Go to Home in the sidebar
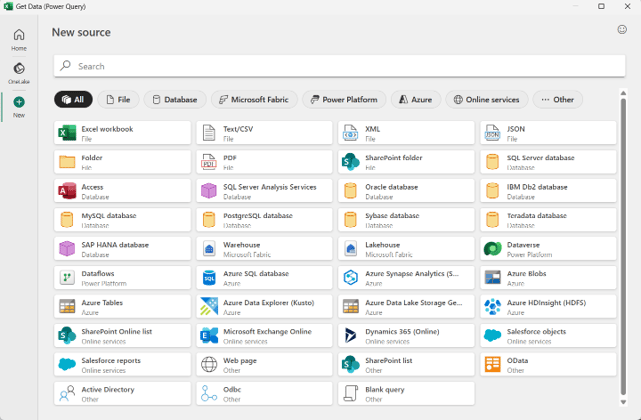 pyautogui.click(x=19, y=40)
